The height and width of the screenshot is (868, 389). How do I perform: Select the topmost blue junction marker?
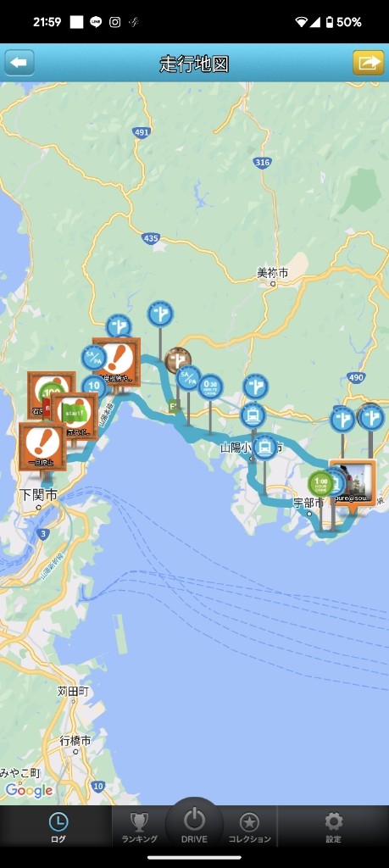[x=160, y=314]
